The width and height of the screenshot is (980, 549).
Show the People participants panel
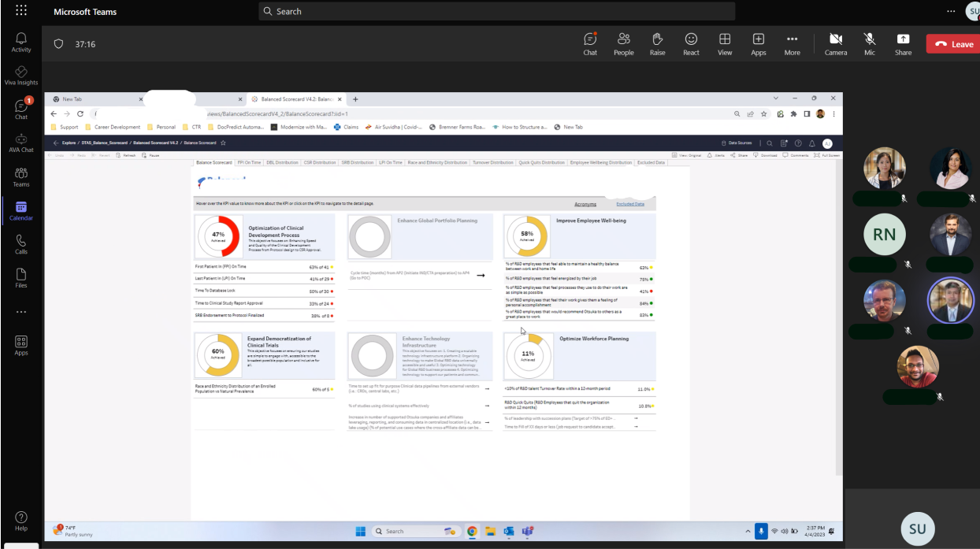(624, 43)
